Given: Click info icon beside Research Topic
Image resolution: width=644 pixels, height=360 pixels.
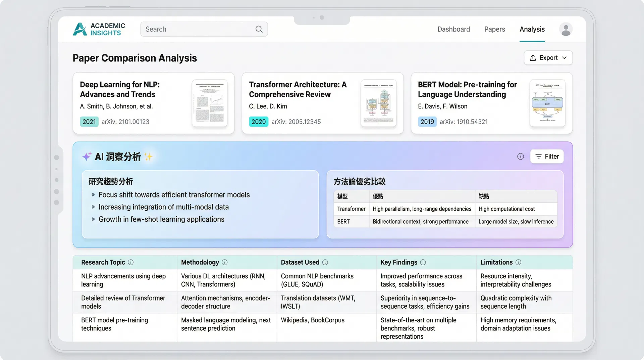Looking at the screenshot, I should coord(131,262).
